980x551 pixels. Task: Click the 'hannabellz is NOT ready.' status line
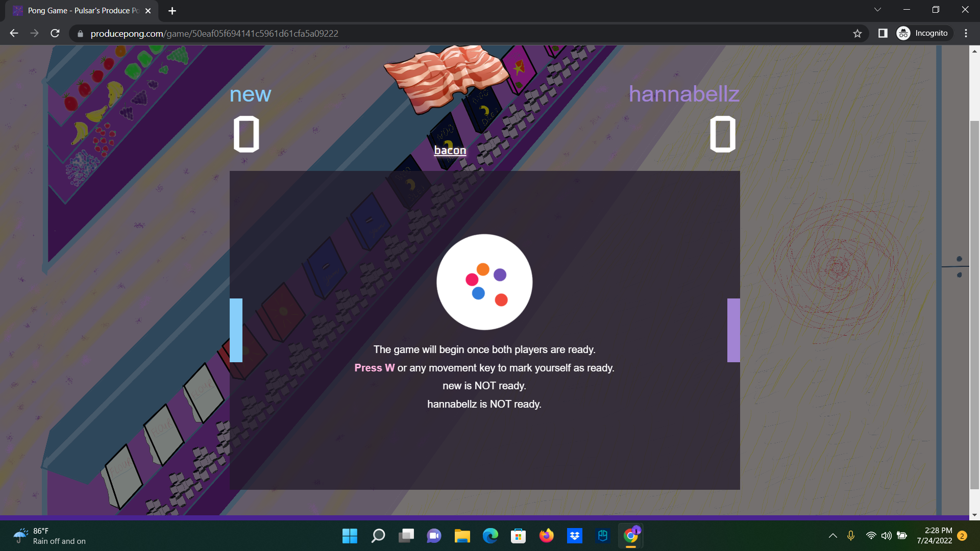coord(484,404)
